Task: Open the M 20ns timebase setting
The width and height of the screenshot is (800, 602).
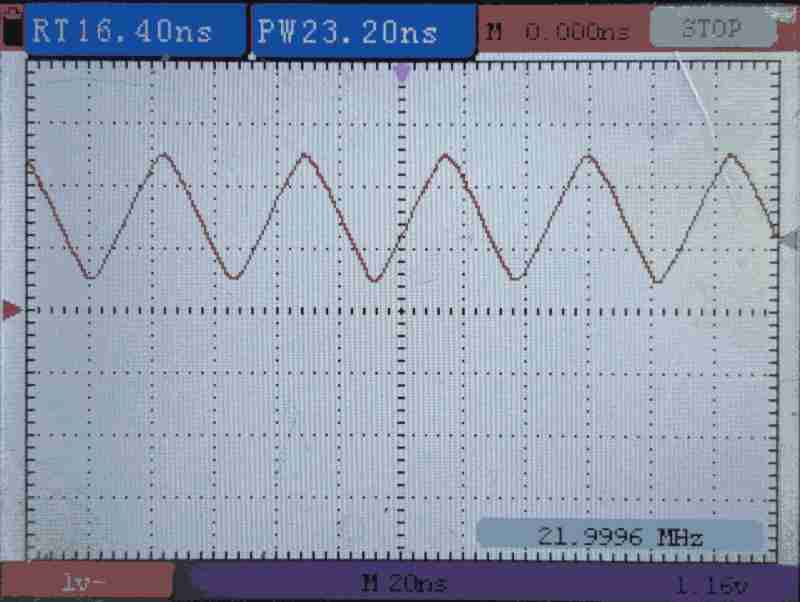Action: point(404,583)
